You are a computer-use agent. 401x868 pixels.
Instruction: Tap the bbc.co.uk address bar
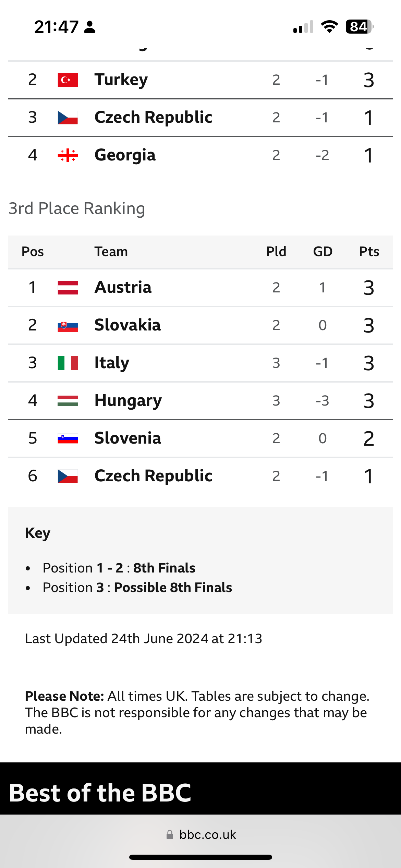click(x=208, y=835)
